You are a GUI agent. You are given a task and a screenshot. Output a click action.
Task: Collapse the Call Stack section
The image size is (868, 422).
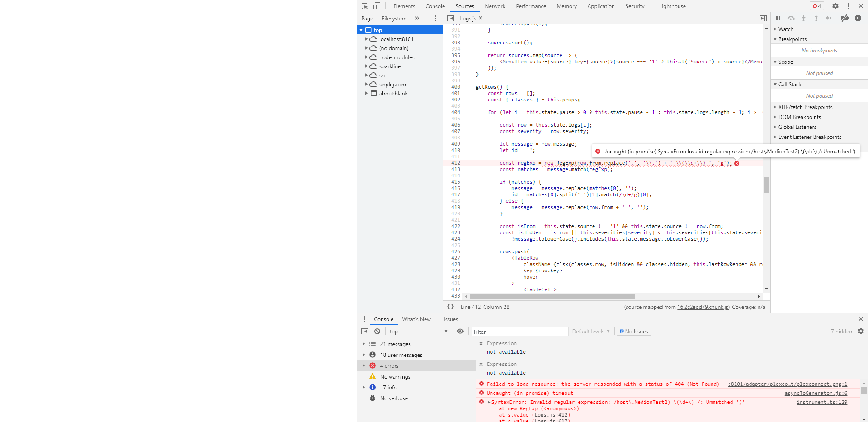[819, 85]
